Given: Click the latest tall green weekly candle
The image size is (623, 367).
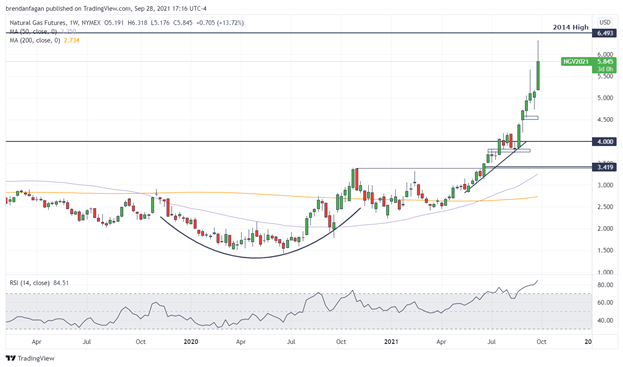Looking at the screenshot, I should click(x=538, y=75).
